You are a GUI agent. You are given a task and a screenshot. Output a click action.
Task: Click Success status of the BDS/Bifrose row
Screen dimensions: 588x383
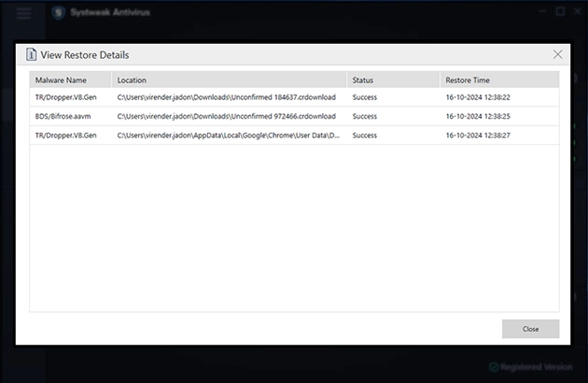[x=364, y=116]
